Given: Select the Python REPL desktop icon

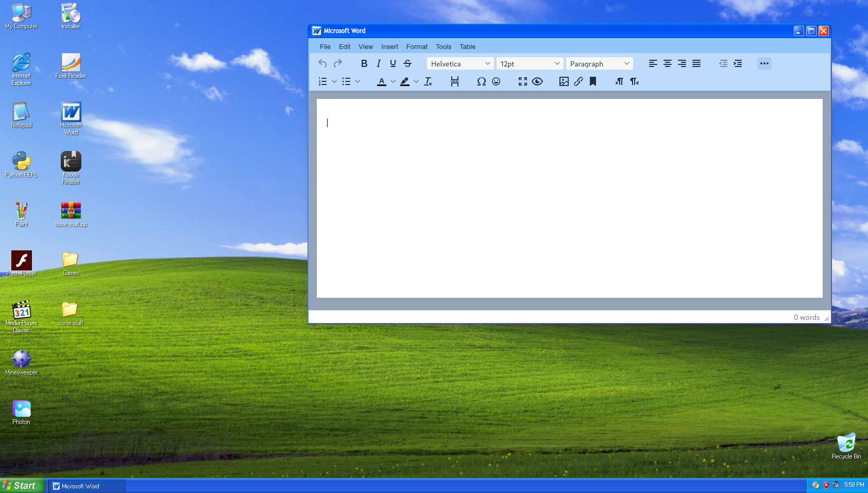Looking at the screenshot, I should pyautogui.click(x=21, y=164).
